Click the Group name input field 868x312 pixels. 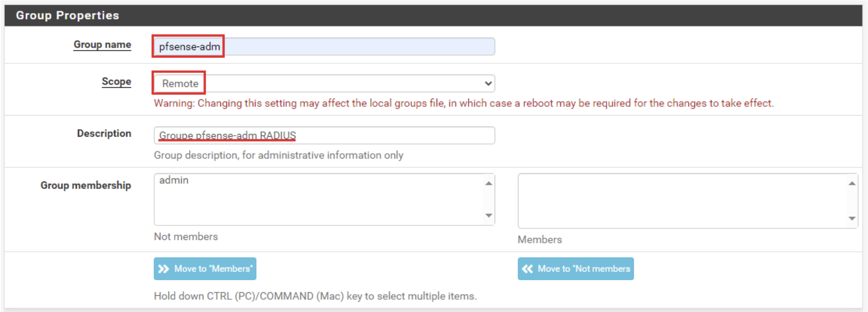(324, 47)
